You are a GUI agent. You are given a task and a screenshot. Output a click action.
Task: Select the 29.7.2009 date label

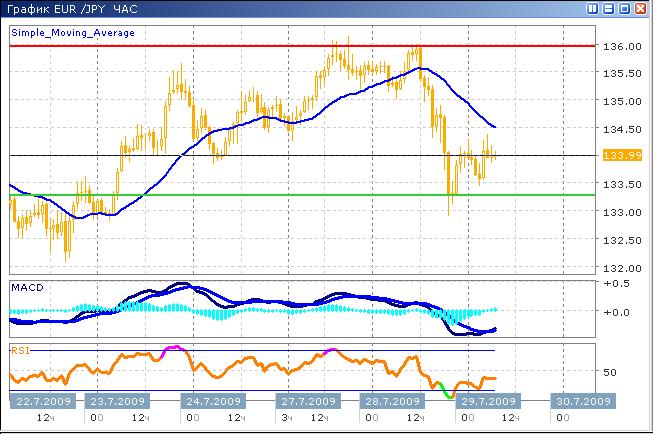tap(488, 402)
